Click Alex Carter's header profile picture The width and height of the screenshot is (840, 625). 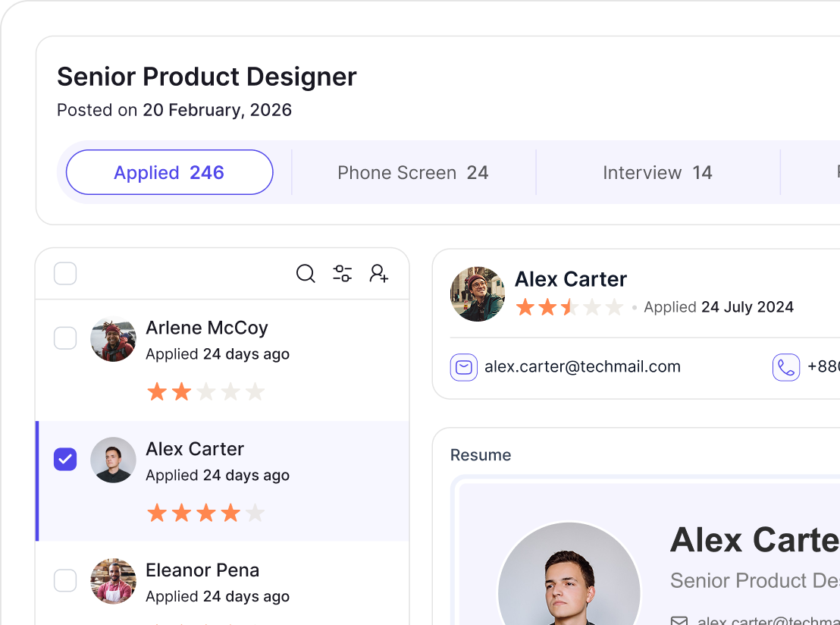pos(478,294)
